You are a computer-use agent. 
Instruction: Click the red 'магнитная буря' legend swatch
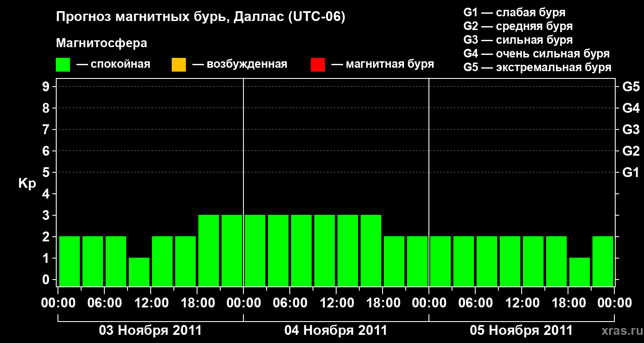[x=318, y=65]
